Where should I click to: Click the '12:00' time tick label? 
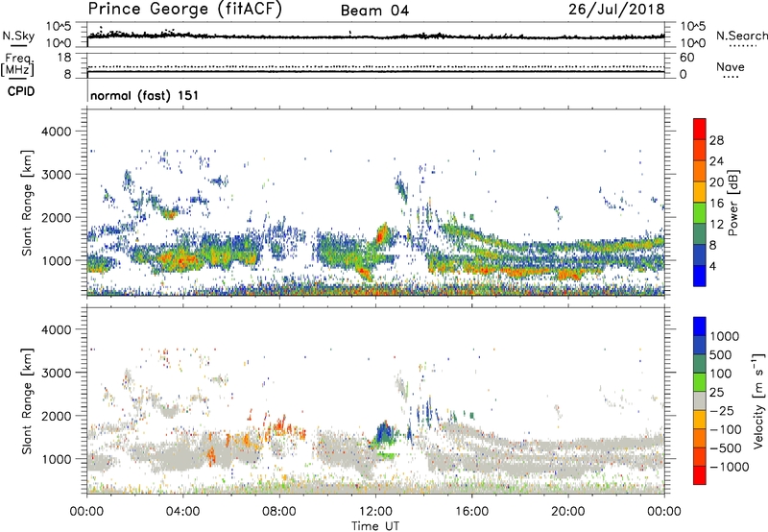pyautogui.click(x=375, y=512)
